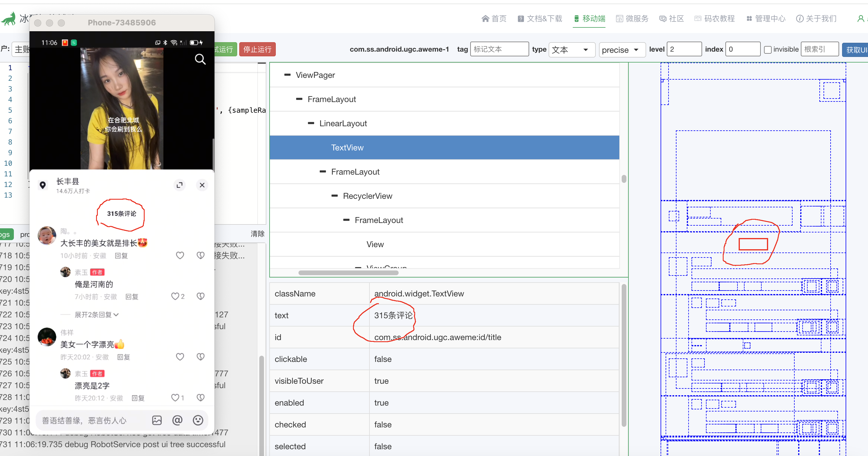Toggle the invisible checkbox
This screenshot has height=456, width=868.
[x=768, y=50]
